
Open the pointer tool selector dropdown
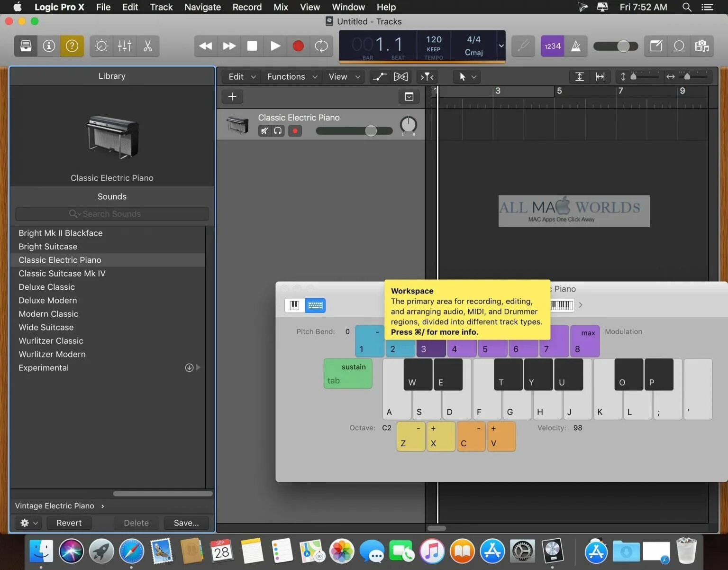[467, 77]
